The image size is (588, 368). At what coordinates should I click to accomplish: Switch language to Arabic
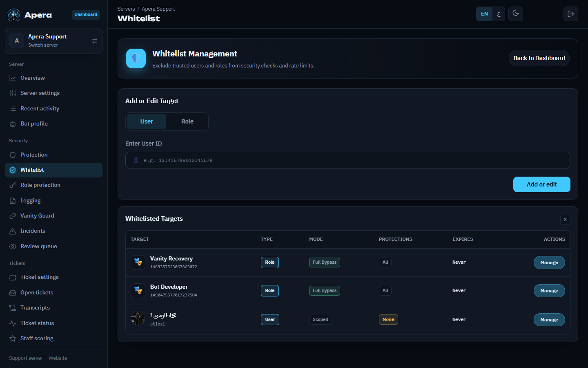499,14
